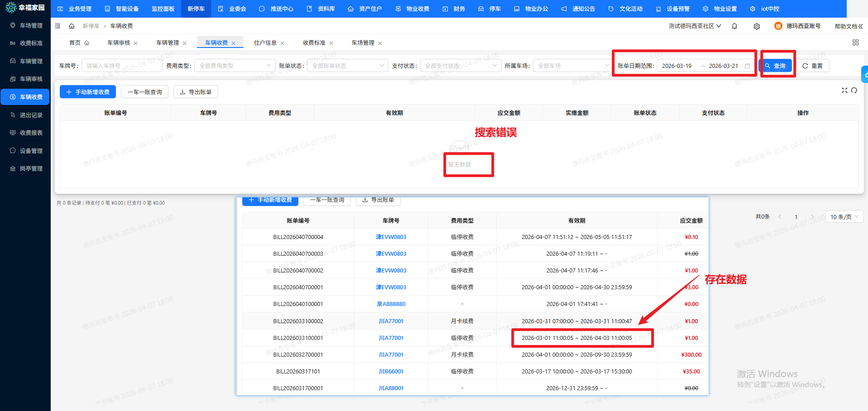Click the 查询 search button
The image size is (868, 411).
tap(775, 66)
